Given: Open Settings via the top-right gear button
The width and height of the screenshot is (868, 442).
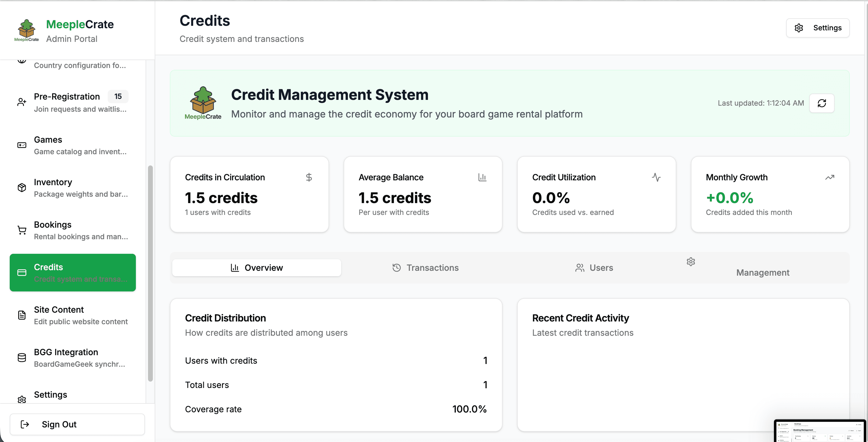Looking at the screenshot, I should tap(817, 28).
